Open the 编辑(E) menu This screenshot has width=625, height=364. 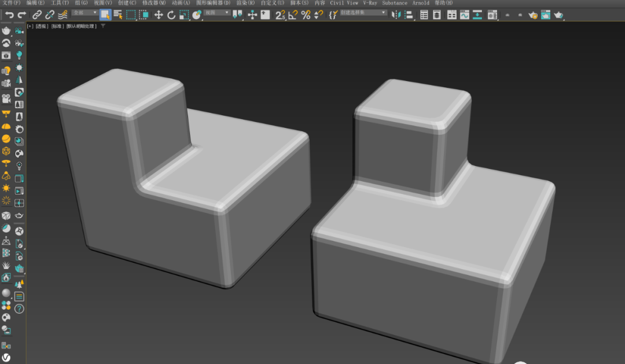(35, 3)
